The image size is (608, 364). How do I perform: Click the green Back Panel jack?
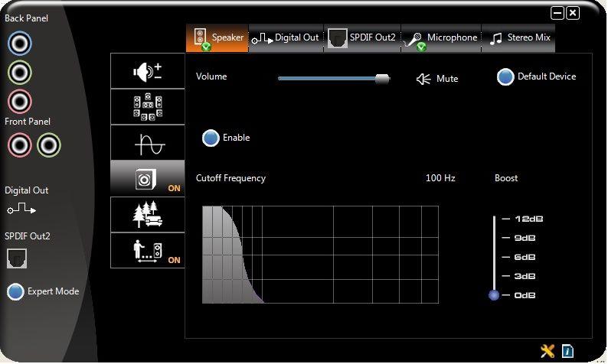coord(19,72)
